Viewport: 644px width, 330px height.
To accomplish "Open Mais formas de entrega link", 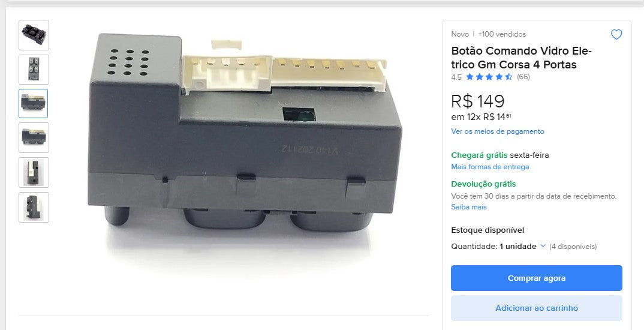I will pos(490,167).
